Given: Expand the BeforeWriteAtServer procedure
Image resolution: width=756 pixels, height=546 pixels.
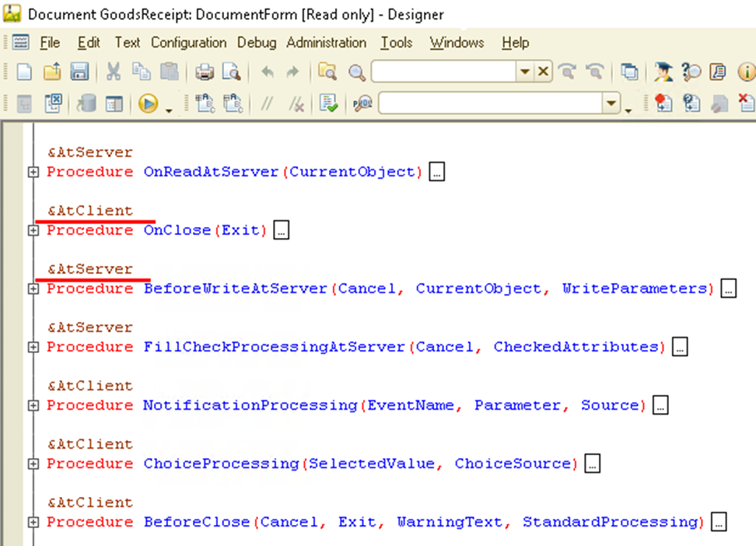Looking at the screenshot, I should click(33, 289).
